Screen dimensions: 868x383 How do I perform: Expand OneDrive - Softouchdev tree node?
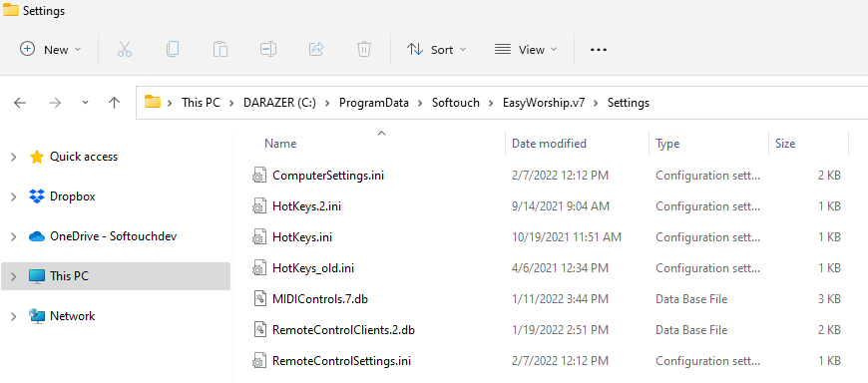coord(13,237)
